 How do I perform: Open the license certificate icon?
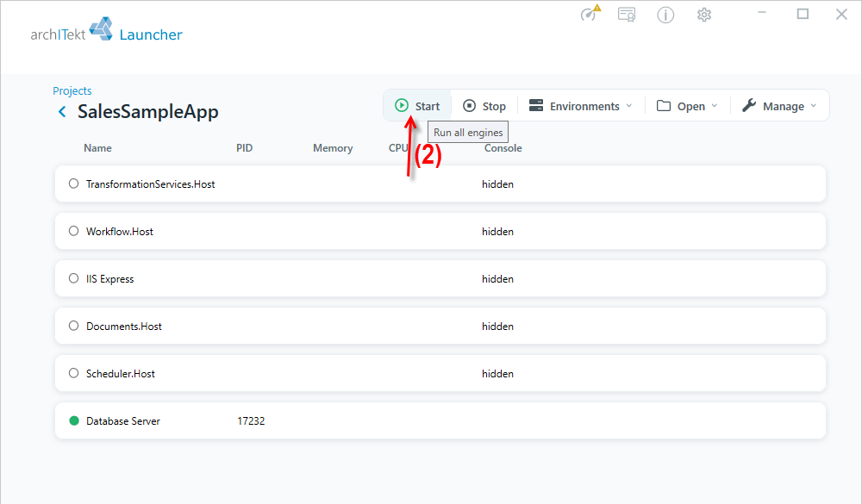click(627, 15)
